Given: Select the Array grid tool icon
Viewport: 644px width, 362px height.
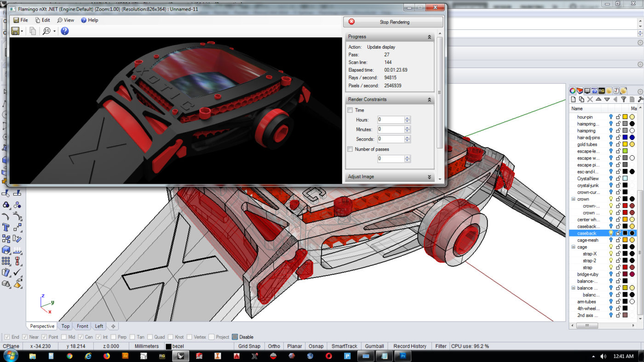Looking at the screenshot, I should (x=6, y=261).
